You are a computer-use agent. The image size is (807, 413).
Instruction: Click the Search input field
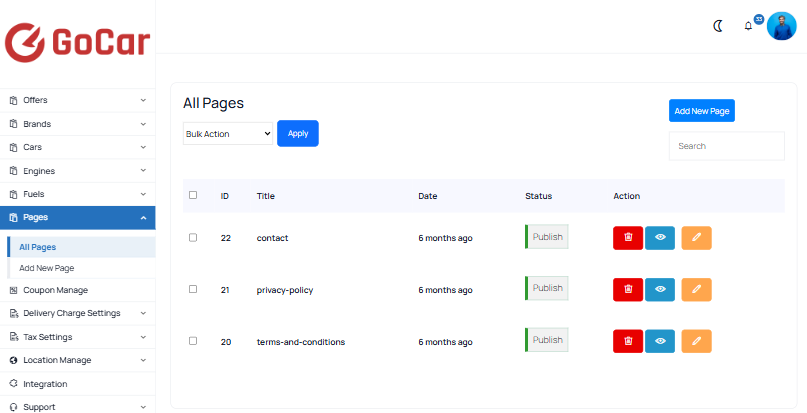click(726, 146)
